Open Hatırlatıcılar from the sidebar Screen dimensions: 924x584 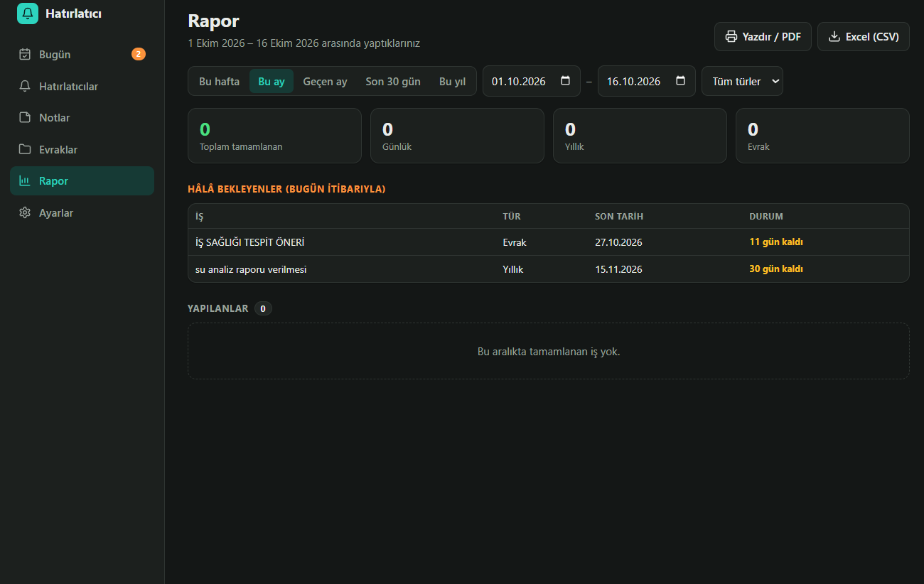(x=82, y=86)
